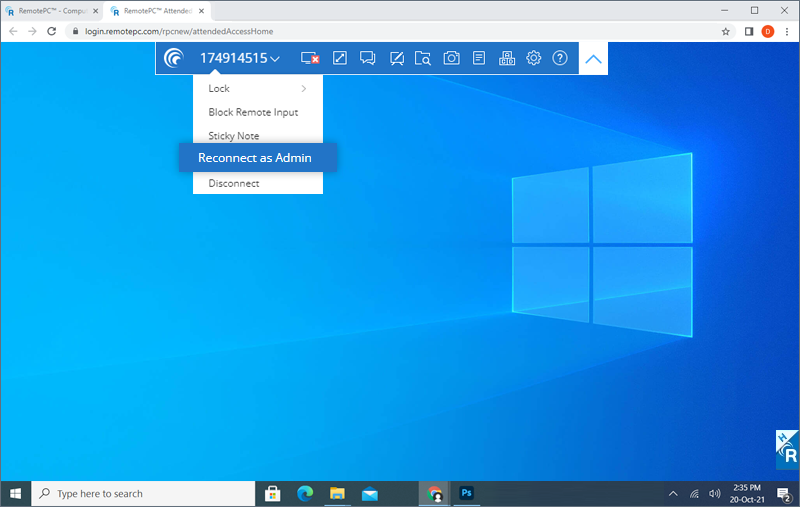The image size is (800, 507).
Task: Open the file transfer folder icon
Action: coord(423,58)
